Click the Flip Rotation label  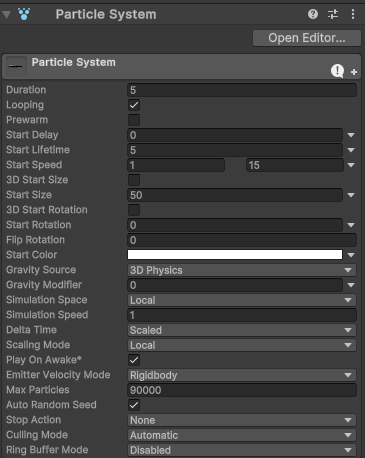[35, 240]
